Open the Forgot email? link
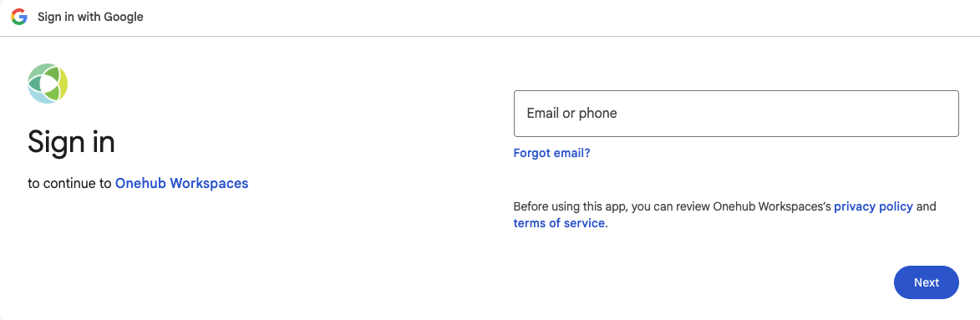The height and width of the screenshot is (320, 980). point(551,153)
